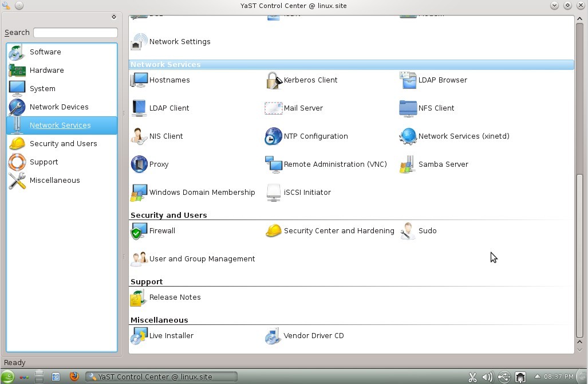Screen dimensions: 588x384
Task: Launch NTP Configuration
Action: pos(306,136)
